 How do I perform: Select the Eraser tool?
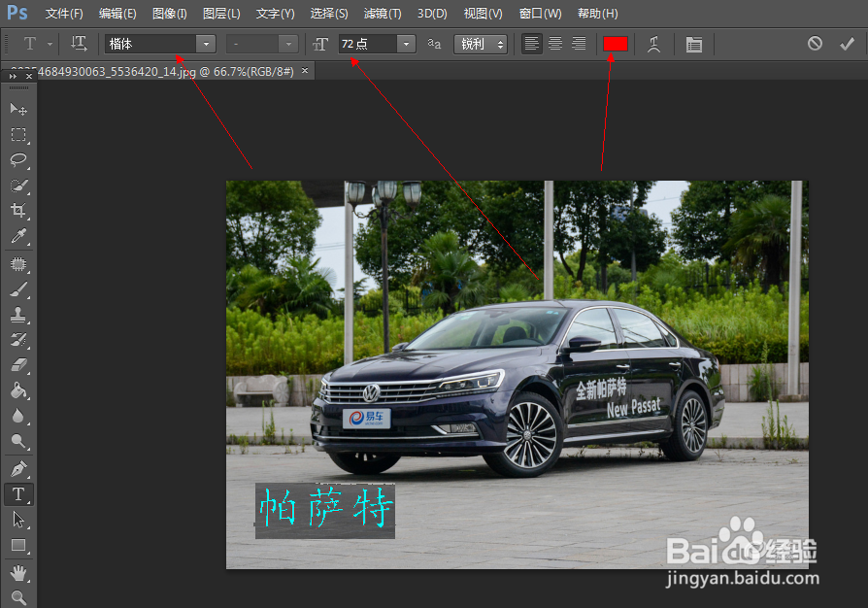(x=18, y=365)
